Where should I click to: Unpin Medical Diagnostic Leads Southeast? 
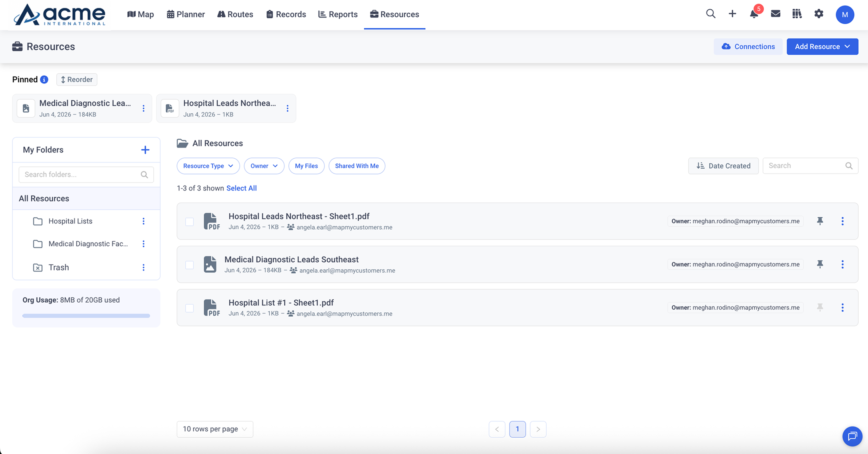pos(820,264)
